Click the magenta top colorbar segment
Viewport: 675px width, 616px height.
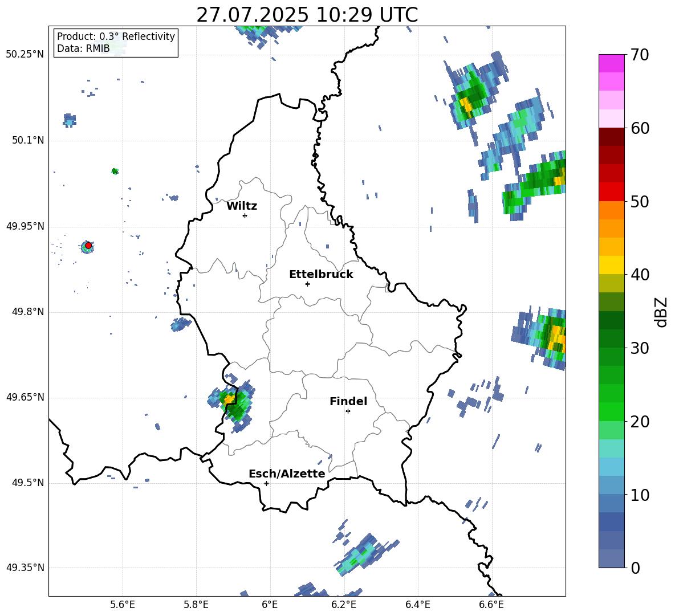(611, 63)
